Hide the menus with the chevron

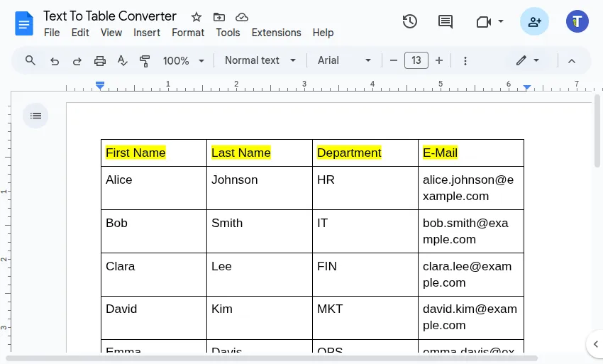[572, 61]
